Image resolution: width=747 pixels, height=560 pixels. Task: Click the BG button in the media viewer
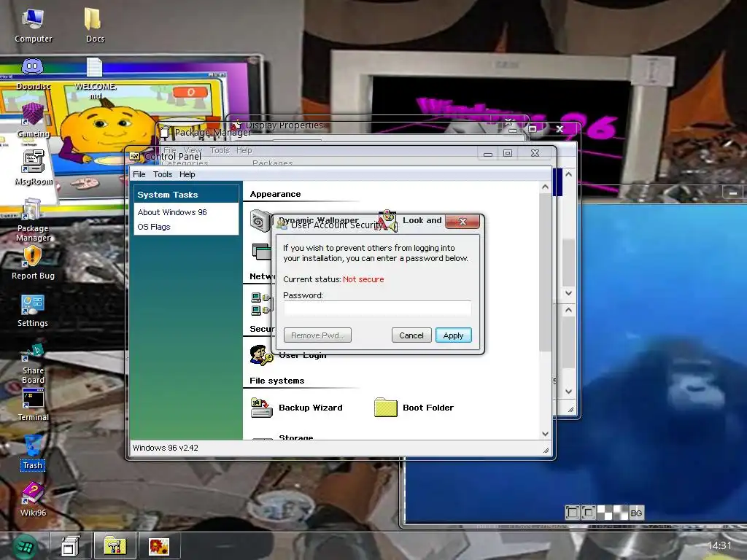[x=636, y=513]
